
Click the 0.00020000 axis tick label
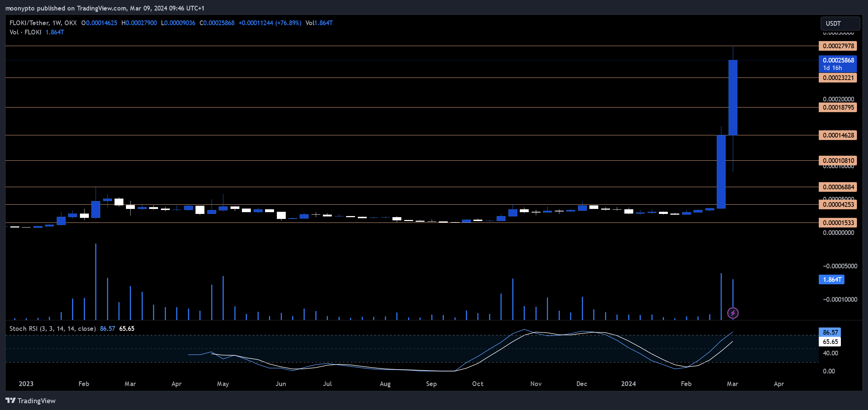pos(838,99)
